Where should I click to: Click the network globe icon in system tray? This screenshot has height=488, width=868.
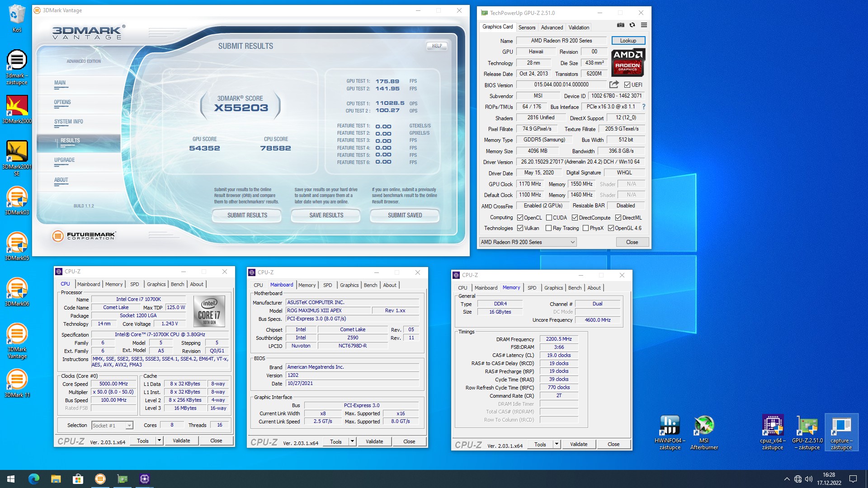(798, 479)
